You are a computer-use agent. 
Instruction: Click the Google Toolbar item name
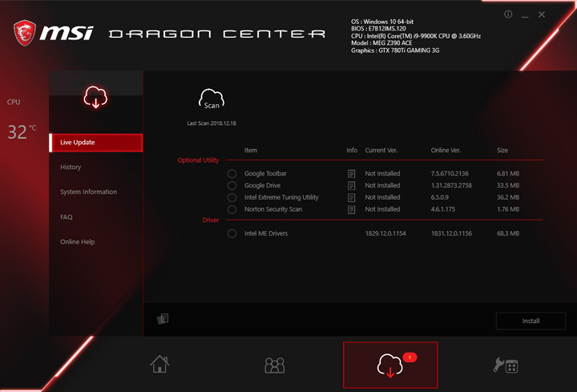pyautogui.click(x=265, y=173)
